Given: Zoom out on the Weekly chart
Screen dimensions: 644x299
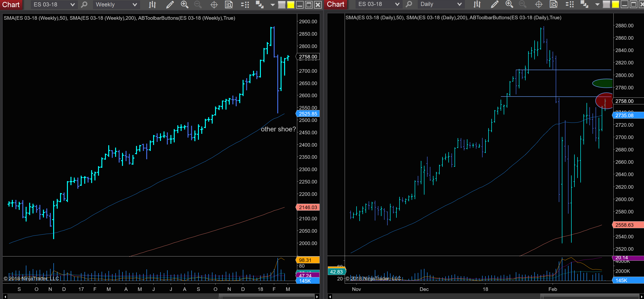Looking at the screenshot, I should click(198, 5).
